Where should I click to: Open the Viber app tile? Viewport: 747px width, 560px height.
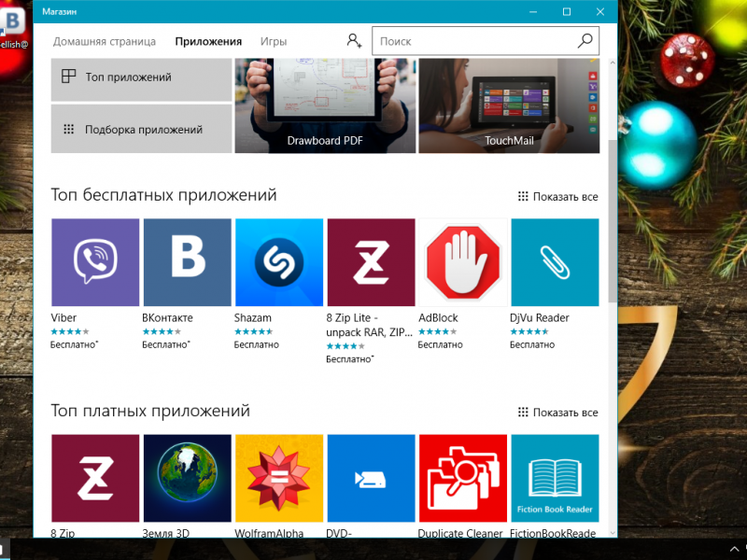pyautogui.click(x=95, y=262)
